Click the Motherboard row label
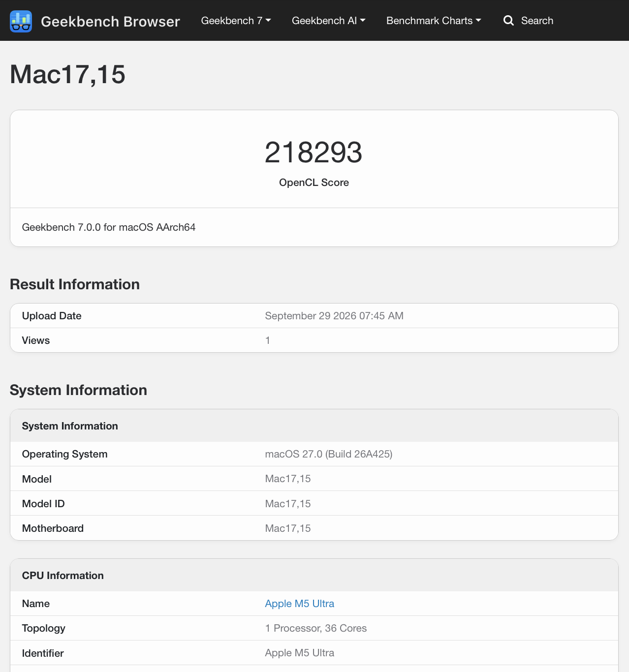 pos(53,528)
